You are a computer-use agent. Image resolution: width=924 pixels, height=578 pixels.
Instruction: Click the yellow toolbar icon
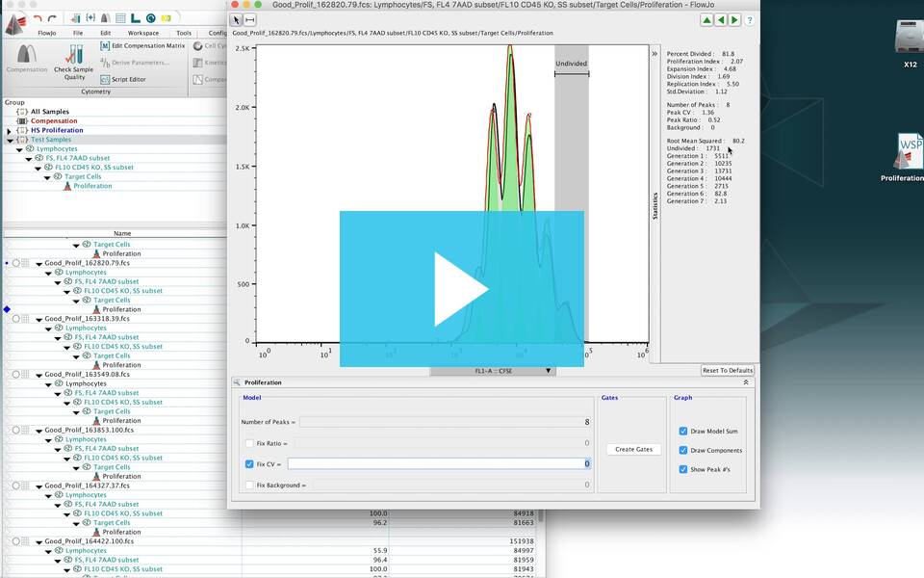(167, 19)
